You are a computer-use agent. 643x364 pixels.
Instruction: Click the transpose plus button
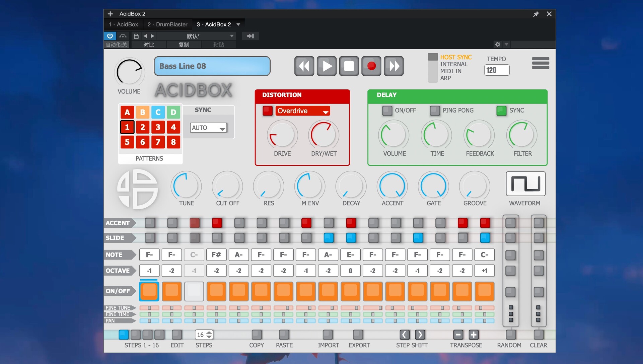[x=473, y=335]
